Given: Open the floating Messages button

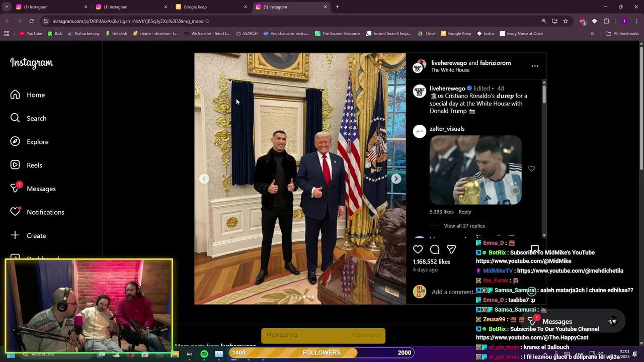Looking at the screenshot, I should tap(574, 321).
